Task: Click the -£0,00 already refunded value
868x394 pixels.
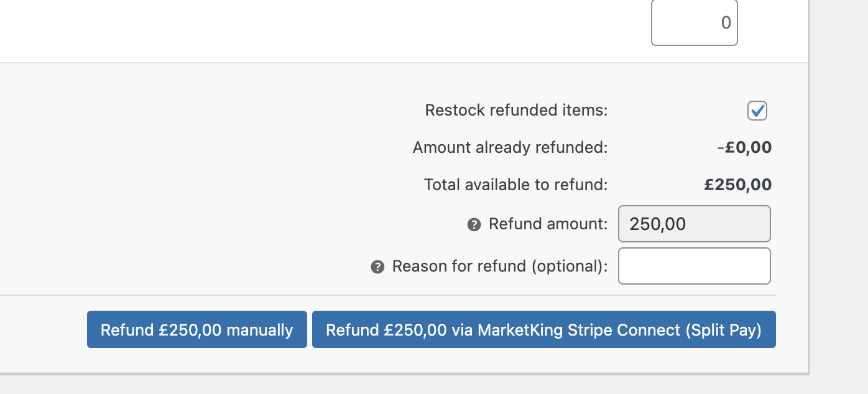Action: coord(744,148)
